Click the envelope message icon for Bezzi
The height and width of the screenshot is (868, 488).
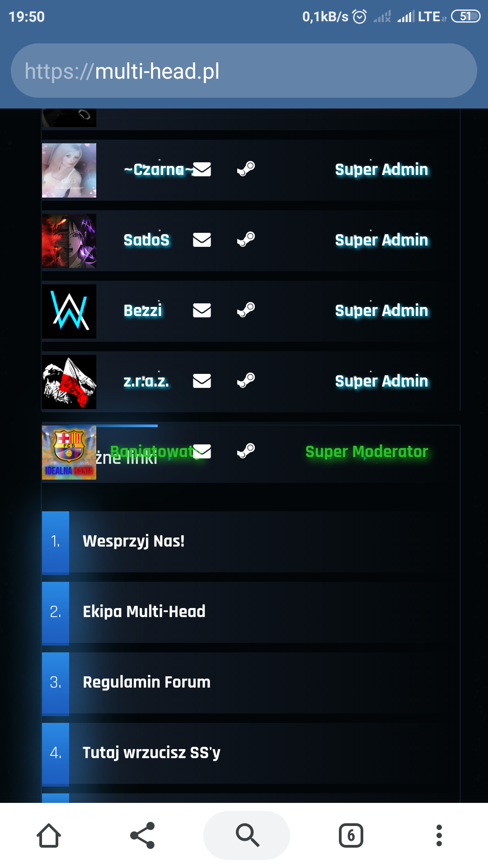202,310
